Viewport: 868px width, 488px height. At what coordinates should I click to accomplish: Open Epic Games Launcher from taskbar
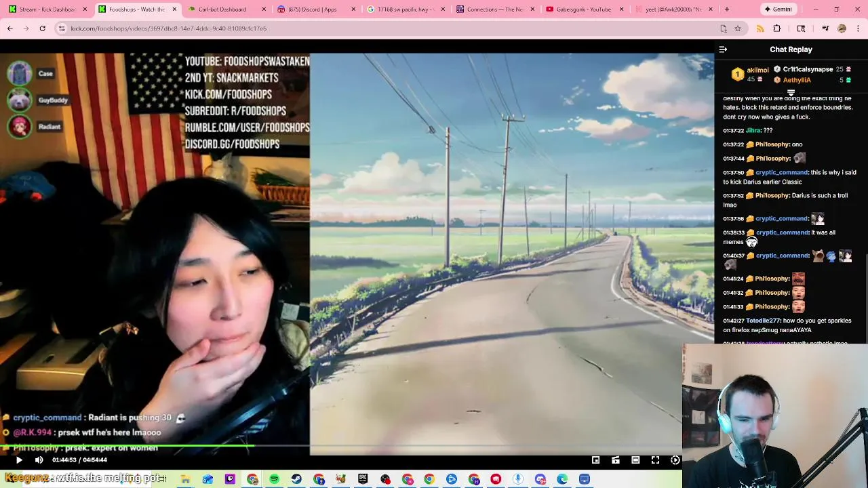(363, 479)
